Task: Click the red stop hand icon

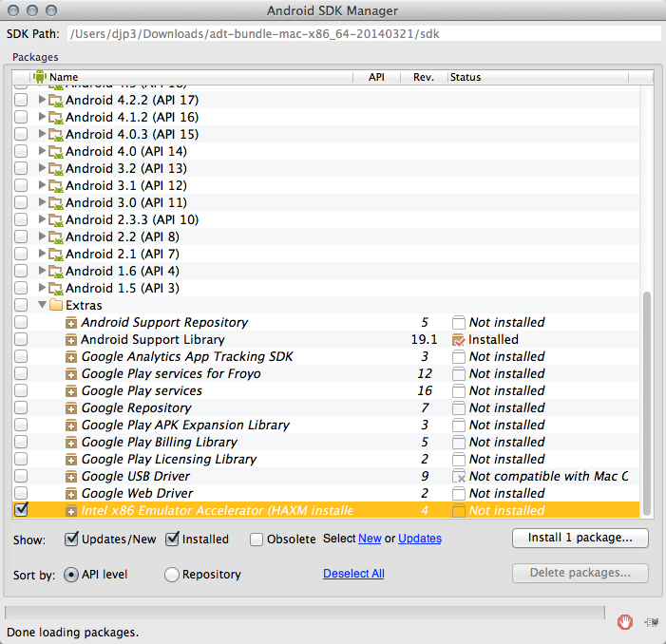Action: pos(624,622)
